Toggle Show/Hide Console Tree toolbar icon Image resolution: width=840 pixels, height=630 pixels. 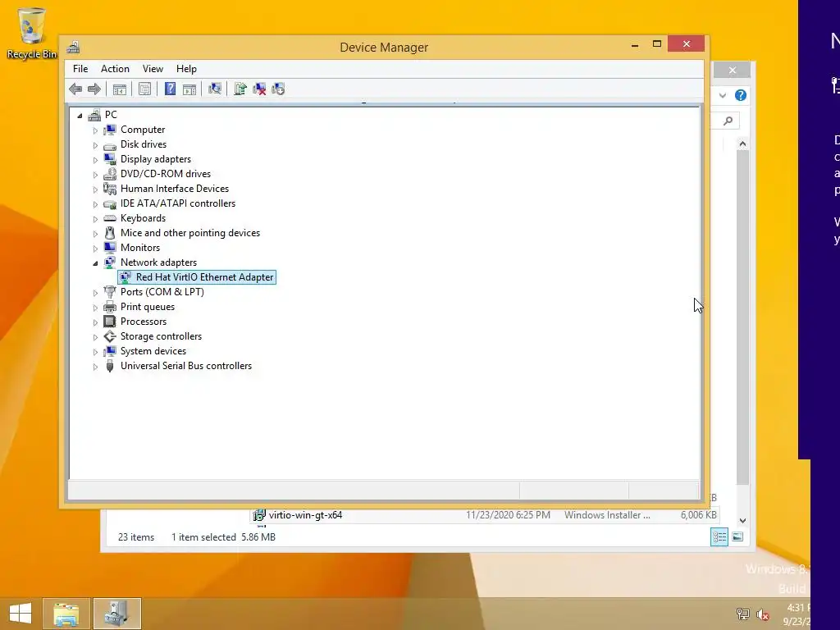coord(120,89)
